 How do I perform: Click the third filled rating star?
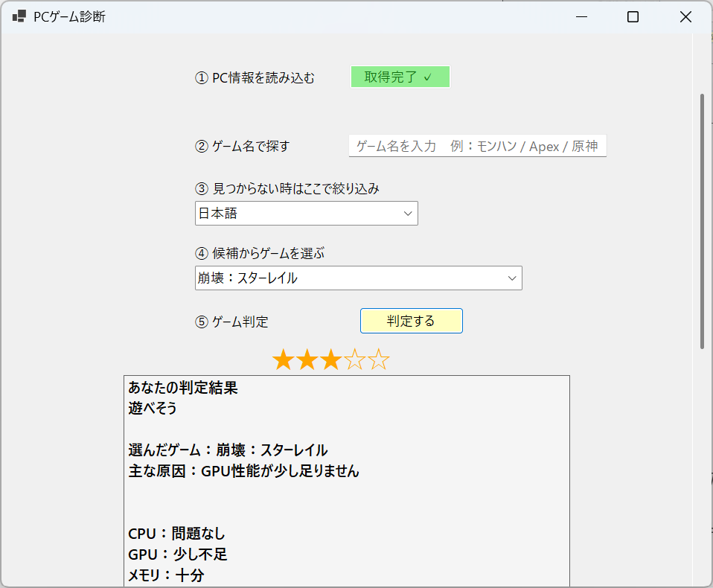pyautogui.click(x=330, y=359)
